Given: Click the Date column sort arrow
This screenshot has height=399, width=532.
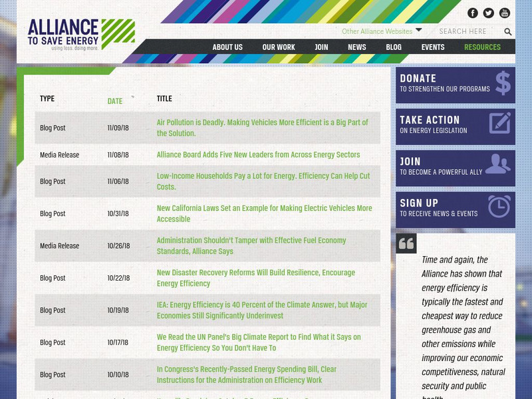Looking at the screenshot, I should point(132,97).
